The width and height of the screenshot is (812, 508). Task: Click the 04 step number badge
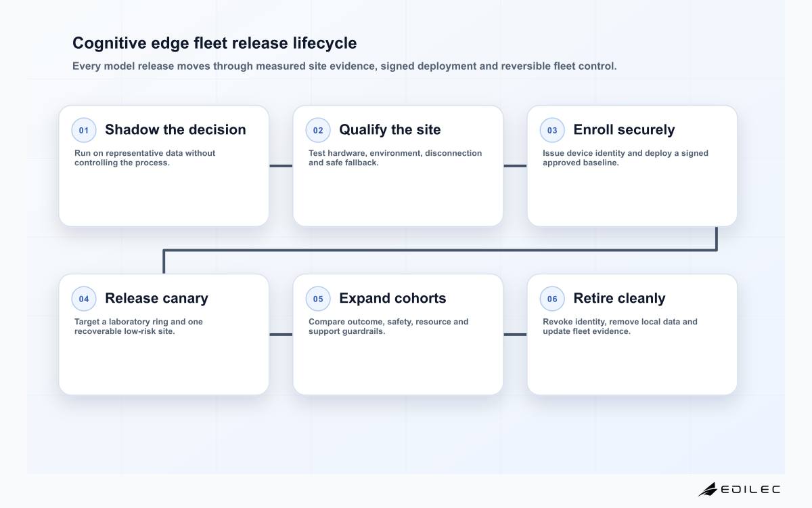tap(84, 299)
